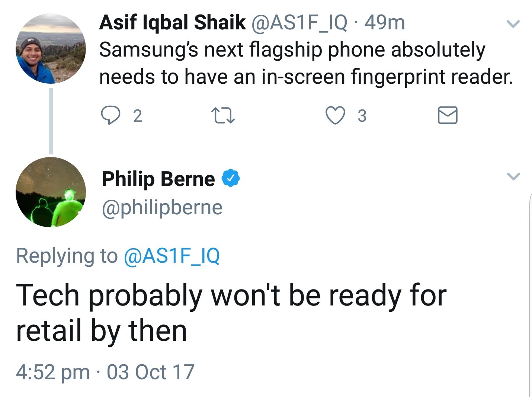Click the reply speech bubble icon
The image size is (532, 397).
click(x=110, y=115)
